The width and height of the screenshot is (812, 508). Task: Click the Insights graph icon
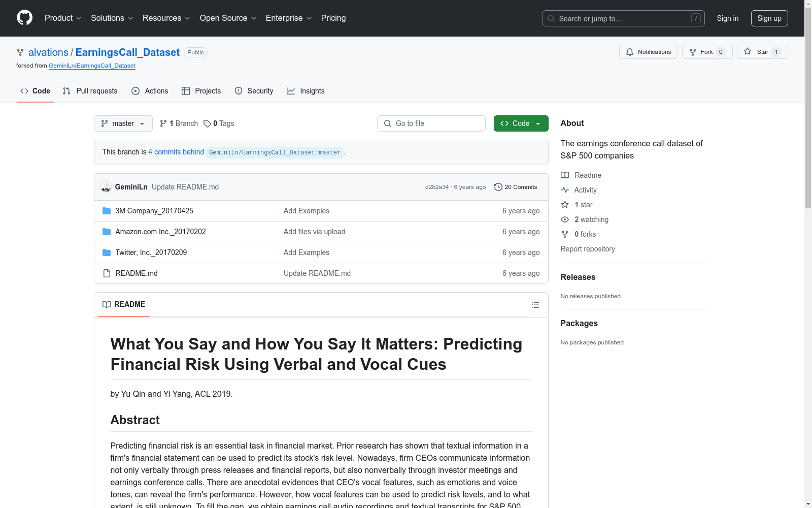(x=291, y=91)
